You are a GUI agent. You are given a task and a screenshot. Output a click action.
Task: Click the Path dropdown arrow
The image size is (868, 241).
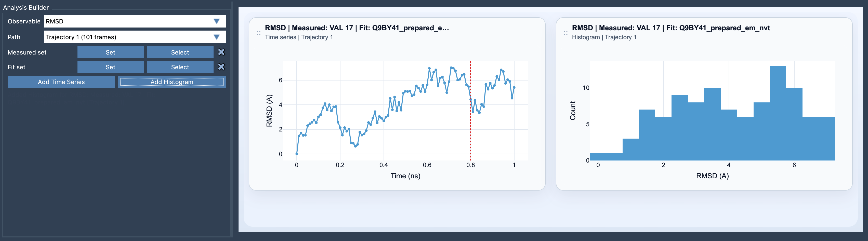[x=217, y=37]
